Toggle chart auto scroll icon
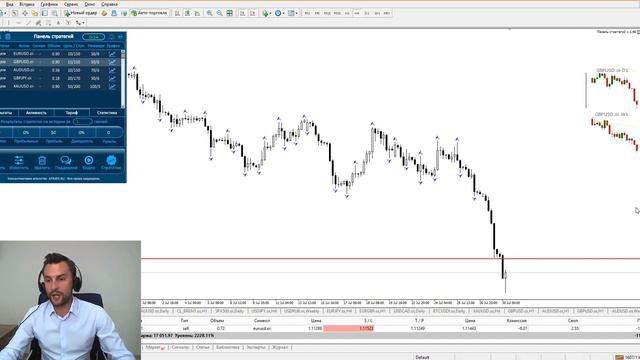Viewport: 640px width, 360px height. coord(242,13)
